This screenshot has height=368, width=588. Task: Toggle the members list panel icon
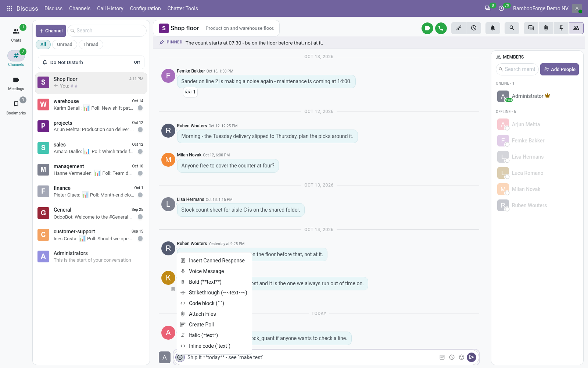[576, 28]
